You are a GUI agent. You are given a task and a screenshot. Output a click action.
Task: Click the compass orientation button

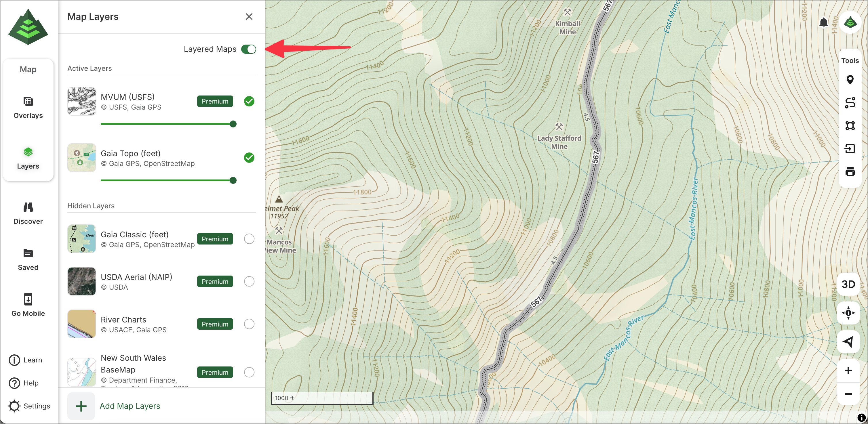click(848, 313)
